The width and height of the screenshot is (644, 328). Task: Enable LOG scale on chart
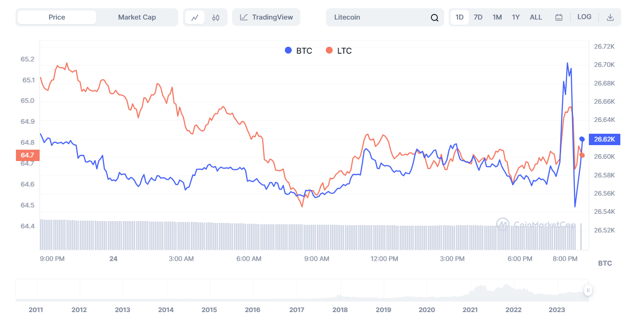coord(584,17)
